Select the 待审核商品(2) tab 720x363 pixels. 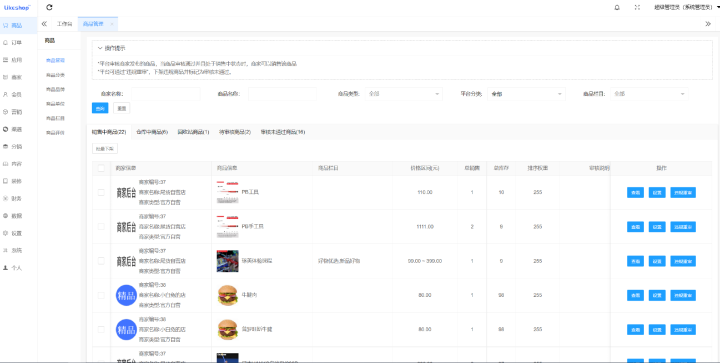tap(235, 132)
